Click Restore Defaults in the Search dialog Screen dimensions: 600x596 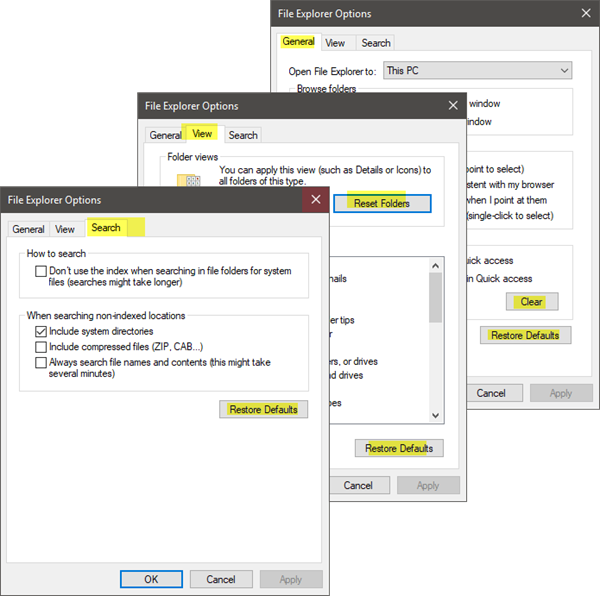264,409
